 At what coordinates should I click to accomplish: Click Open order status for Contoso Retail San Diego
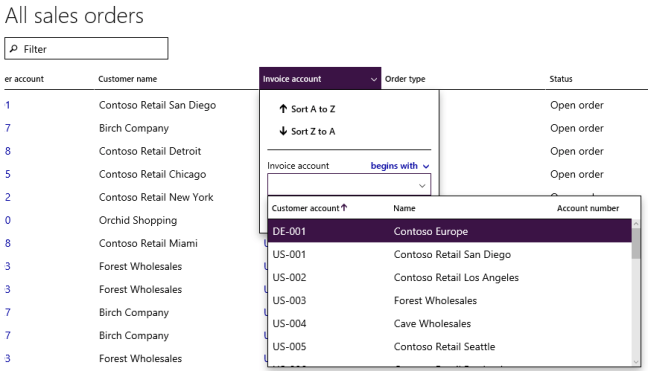point(577,105)
